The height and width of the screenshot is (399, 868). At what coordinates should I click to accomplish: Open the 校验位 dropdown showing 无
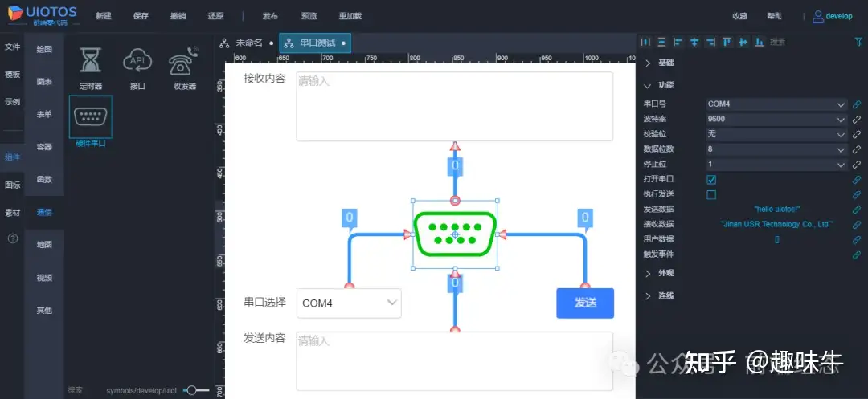[x=776, y=134]
